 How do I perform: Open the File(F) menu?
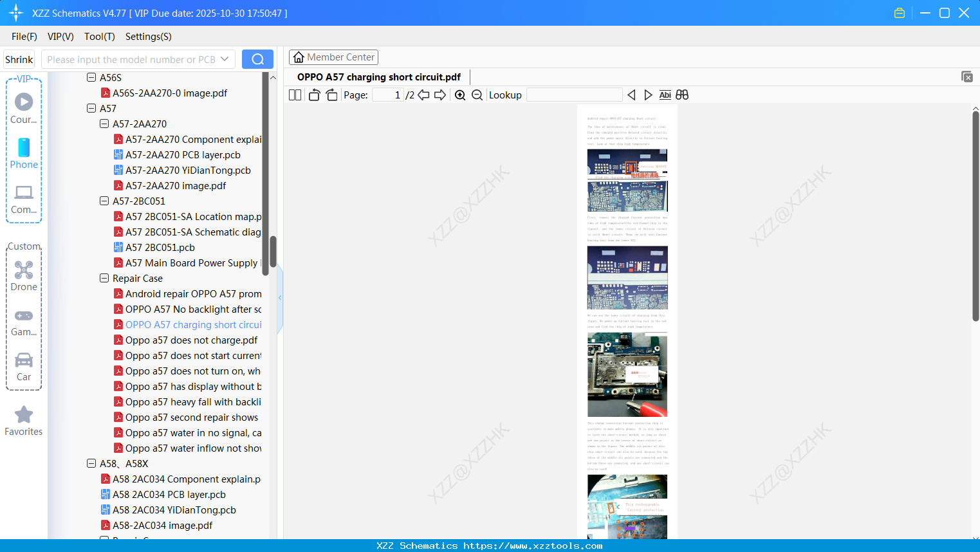24,37
